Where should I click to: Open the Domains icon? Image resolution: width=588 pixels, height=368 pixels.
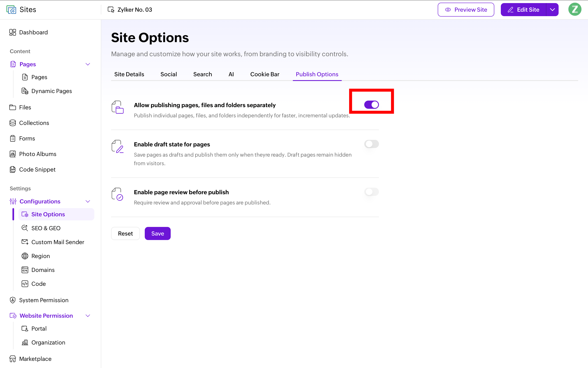pos(25,270)
